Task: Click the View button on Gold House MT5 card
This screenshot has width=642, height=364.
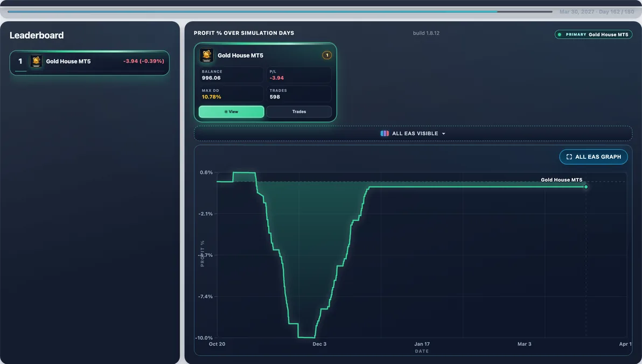Action: click(232, 111)
